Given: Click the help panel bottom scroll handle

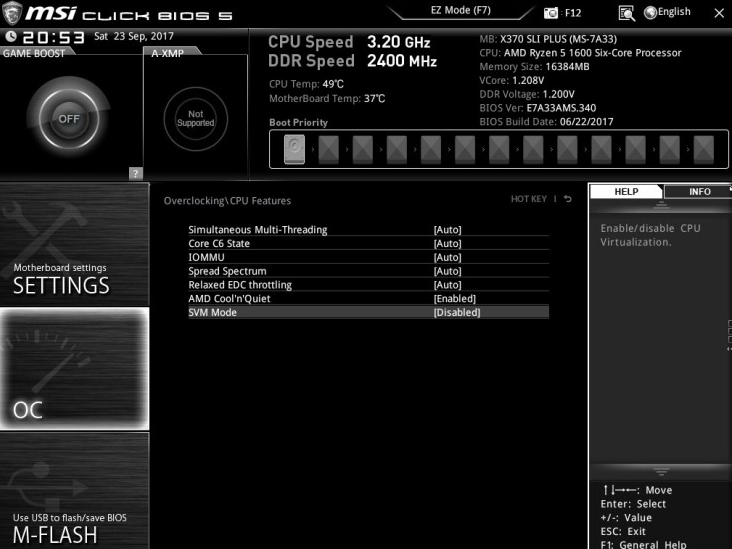Looking at the screenshot, I should click(661, 472).
